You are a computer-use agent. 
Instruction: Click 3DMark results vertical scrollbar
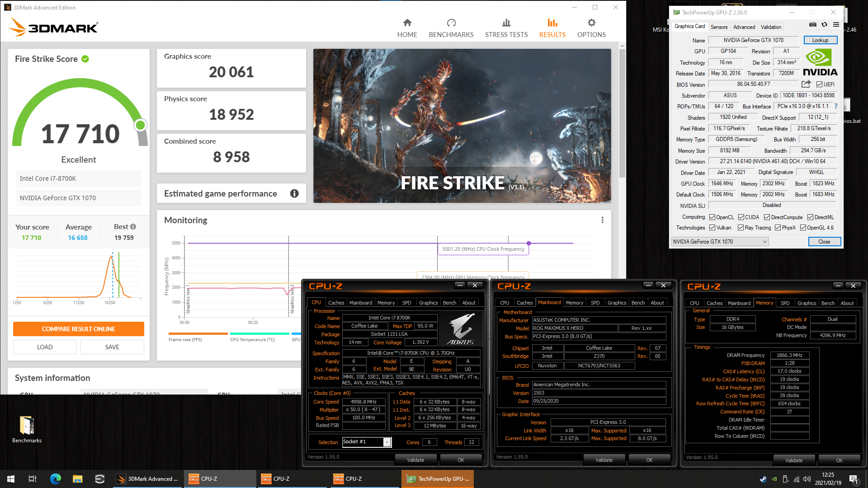[622, 113]
